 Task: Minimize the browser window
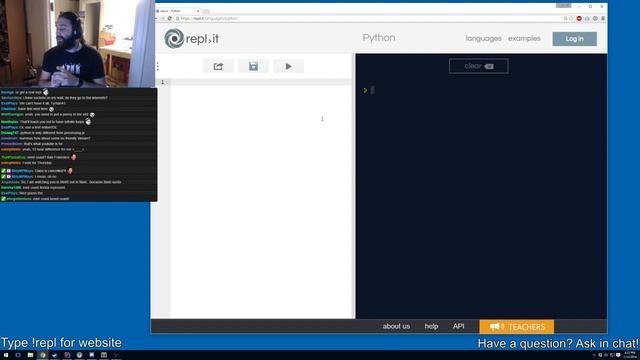point(579,7)
